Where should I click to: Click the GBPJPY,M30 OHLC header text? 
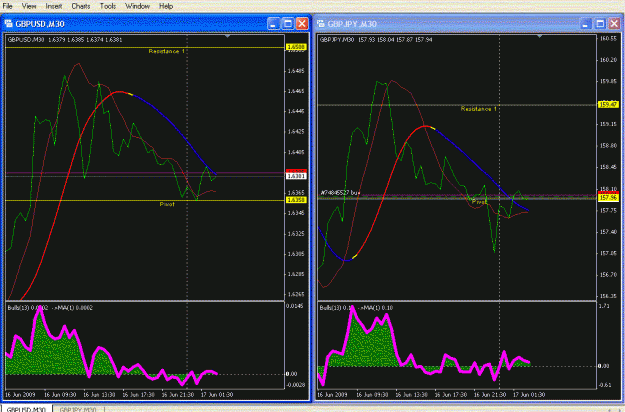click(376, 39)
